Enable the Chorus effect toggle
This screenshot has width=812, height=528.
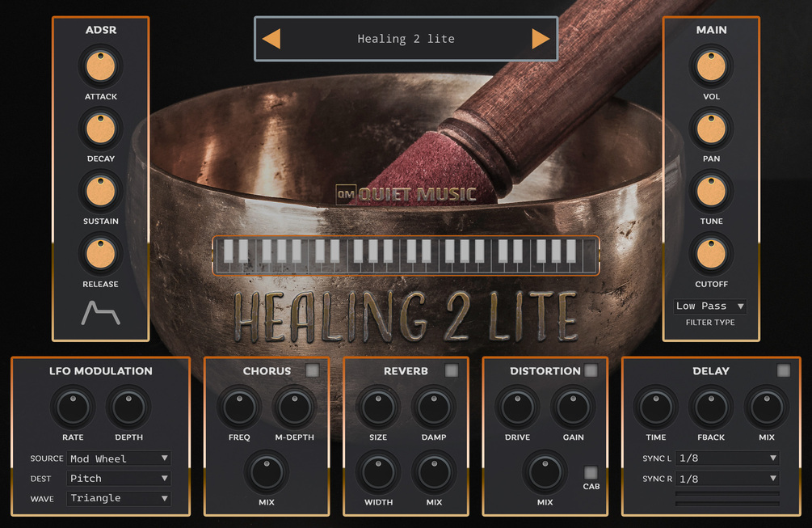312,370
